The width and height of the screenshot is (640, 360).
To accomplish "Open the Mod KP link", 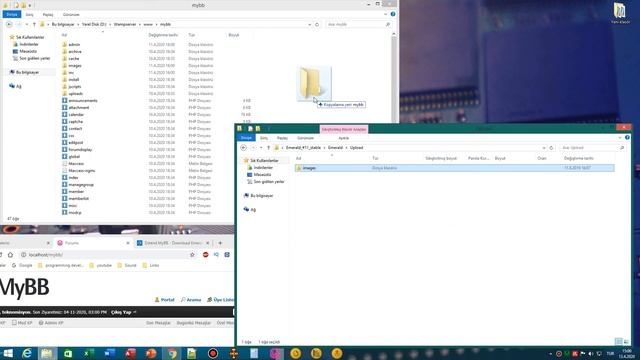I will [x=22, y=323].
